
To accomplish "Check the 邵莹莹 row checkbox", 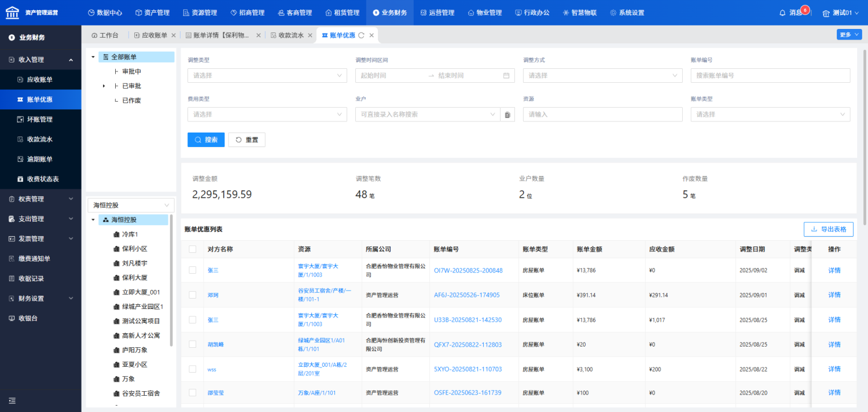I will 193,392.
